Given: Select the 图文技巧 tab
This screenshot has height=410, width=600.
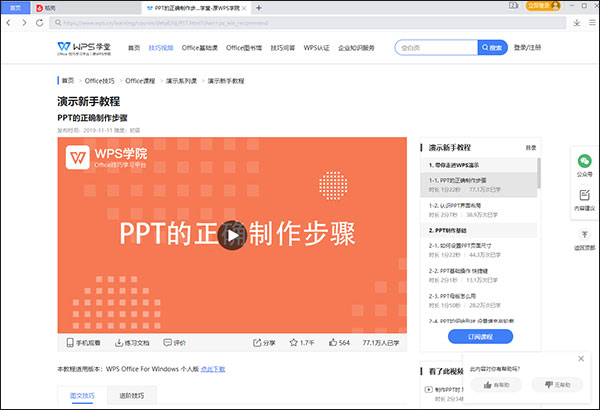Looking at the screenshot, I should tap(82, 396).
